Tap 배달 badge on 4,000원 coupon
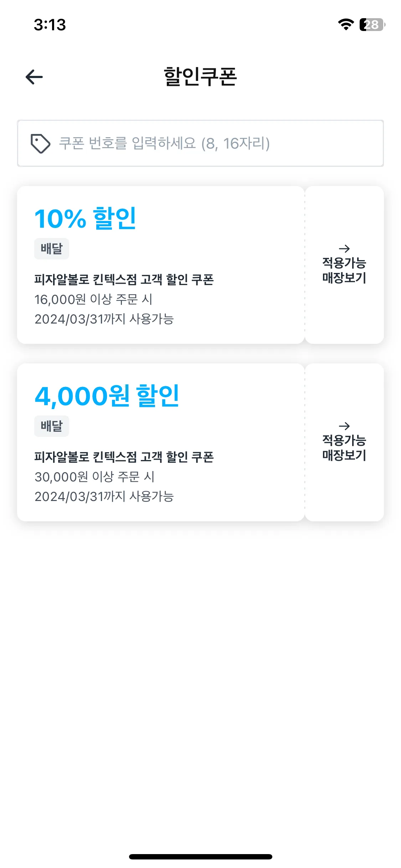Screen dimensions: 401x868 (x=52, y=426)
